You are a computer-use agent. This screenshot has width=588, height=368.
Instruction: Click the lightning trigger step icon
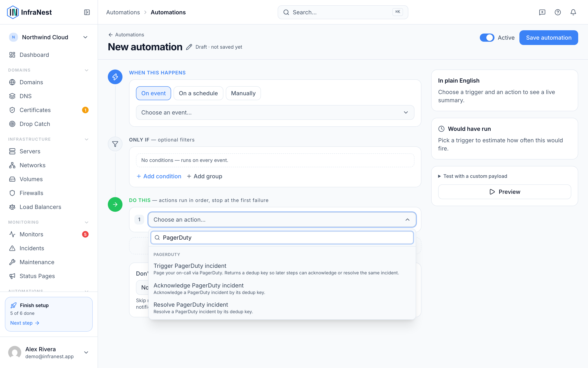point(115,77)
